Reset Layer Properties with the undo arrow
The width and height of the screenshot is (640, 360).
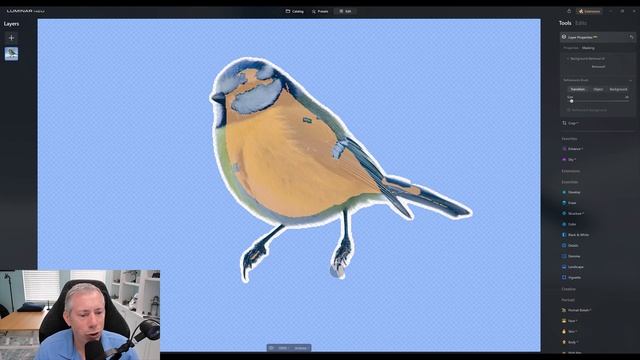(631, 37)
